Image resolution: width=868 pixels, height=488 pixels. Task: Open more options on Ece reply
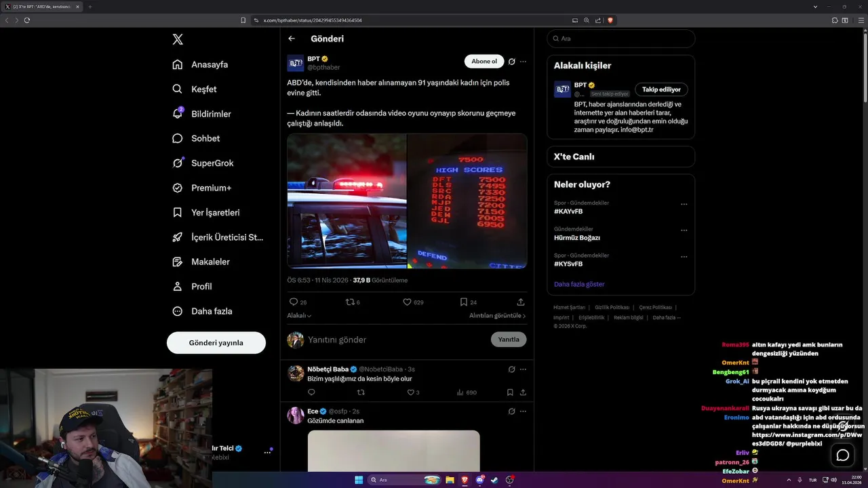(523, 411)
